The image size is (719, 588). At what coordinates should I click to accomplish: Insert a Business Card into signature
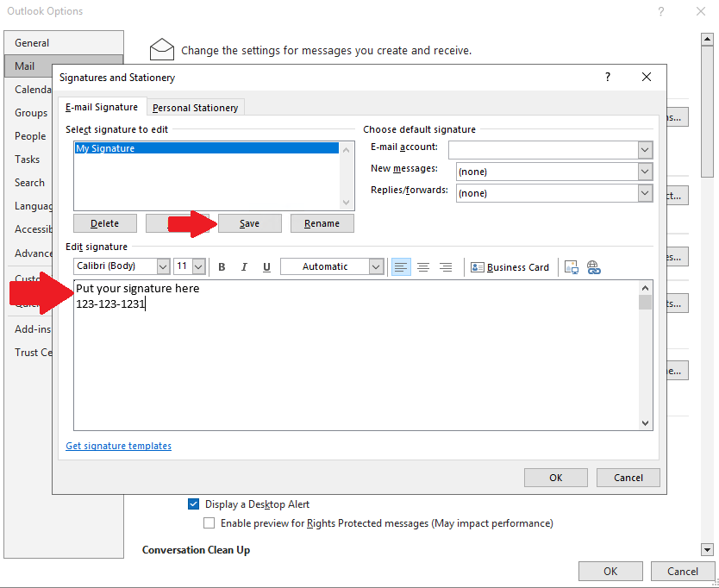(510, 267)
